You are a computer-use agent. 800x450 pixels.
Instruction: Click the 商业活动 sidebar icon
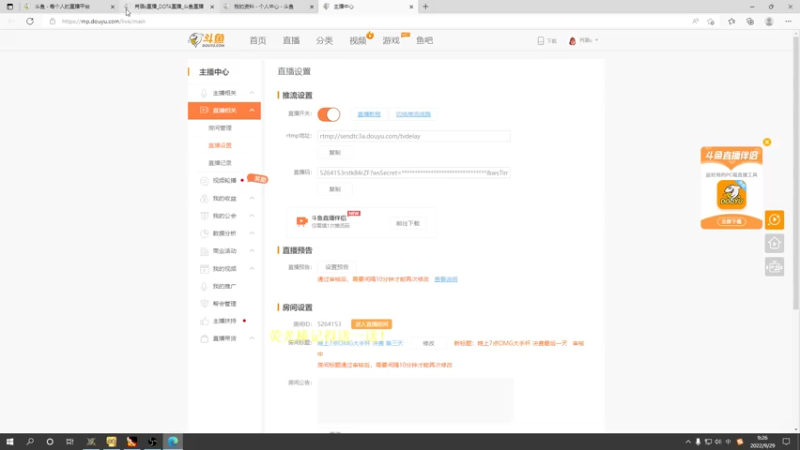coord(204,251)
